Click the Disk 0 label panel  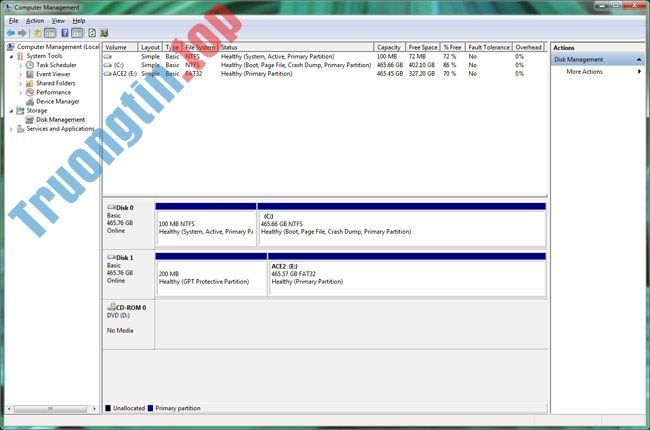tap(129, 224)
